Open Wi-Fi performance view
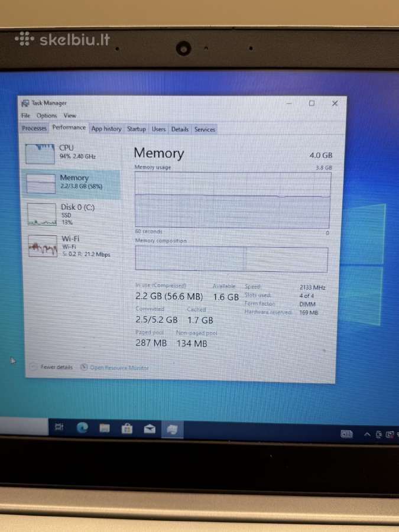The height and width of the screenshot is (532, 399). [x=72, y=246]
